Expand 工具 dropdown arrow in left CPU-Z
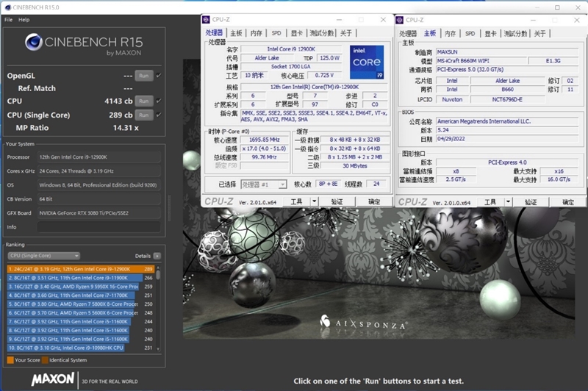The width and height of the screenshot is (588, 391). [x=315, y=201]
